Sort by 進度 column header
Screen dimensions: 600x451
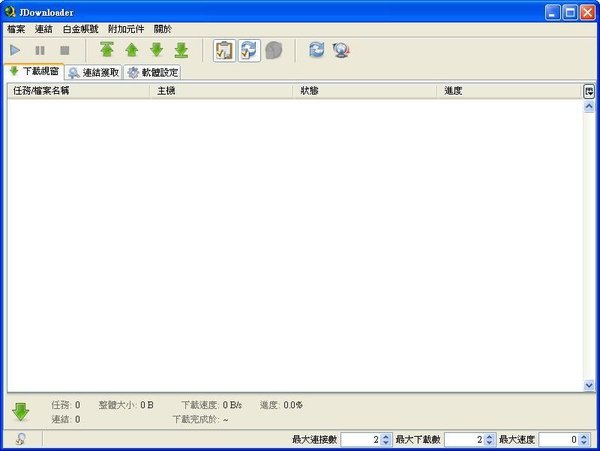(x=509, y=91)
